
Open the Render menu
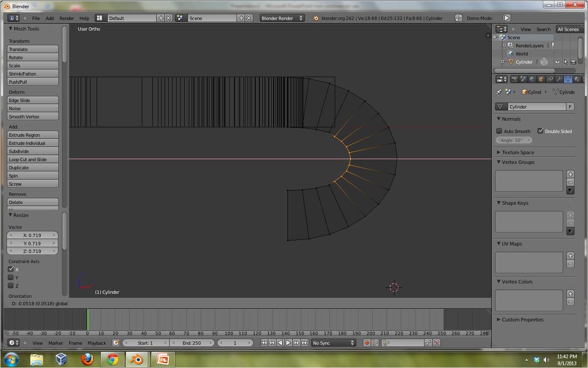click(66, 18)
